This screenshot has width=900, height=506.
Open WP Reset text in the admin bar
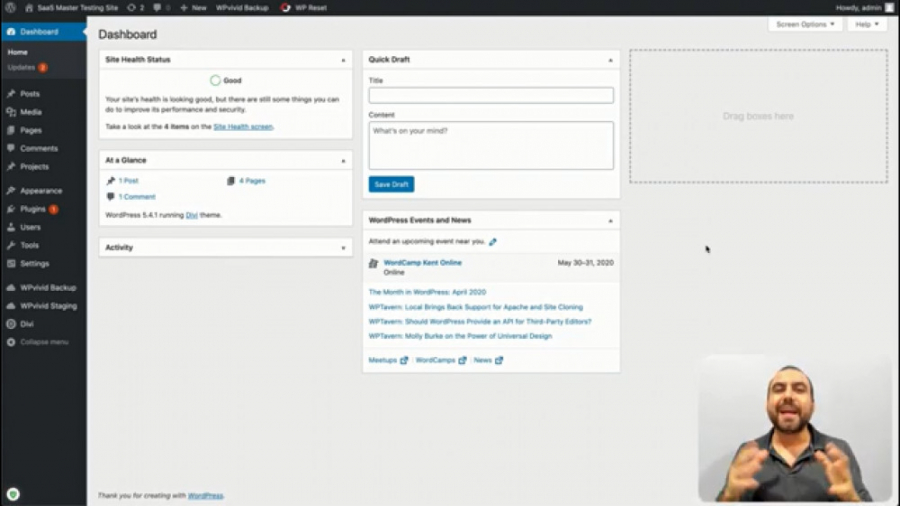click(x=311, y=7)
